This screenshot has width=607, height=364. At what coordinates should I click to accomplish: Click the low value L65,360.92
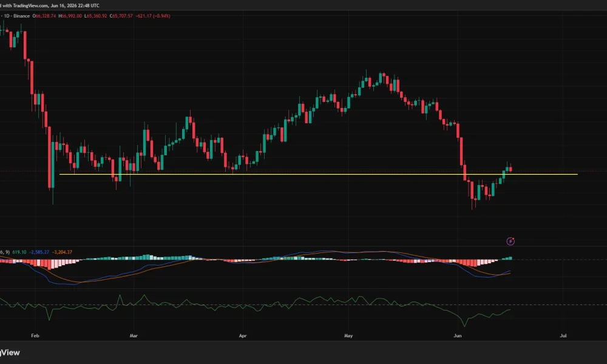[x=96, y=16]
